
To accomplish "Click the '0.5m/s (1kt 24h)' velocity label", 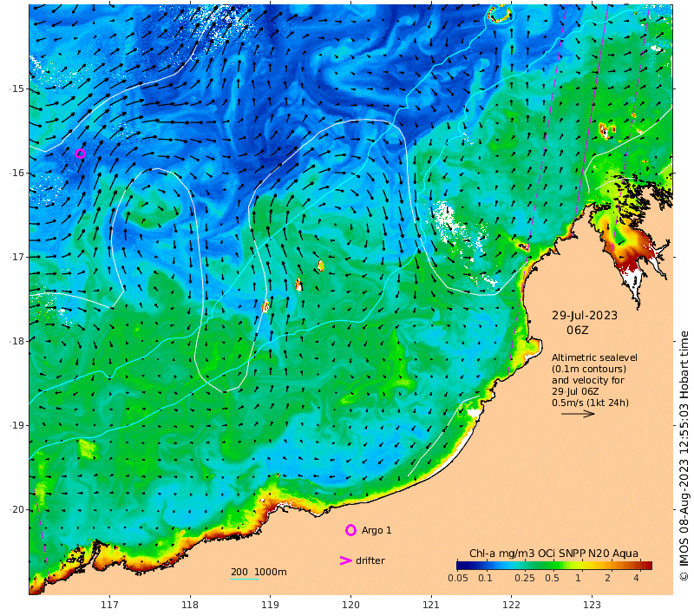I will [x=590, y=403].
